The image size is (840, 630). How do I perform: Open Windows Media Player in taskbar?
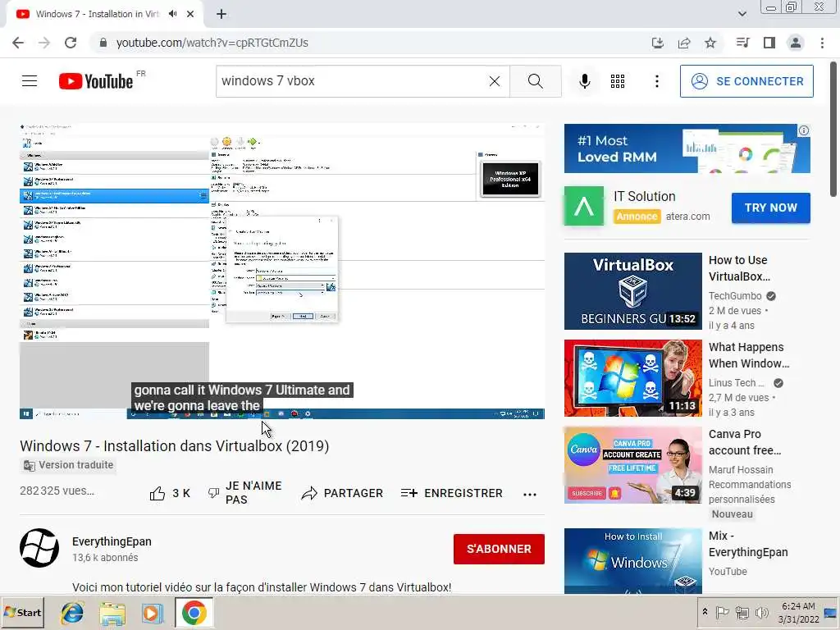152,612
